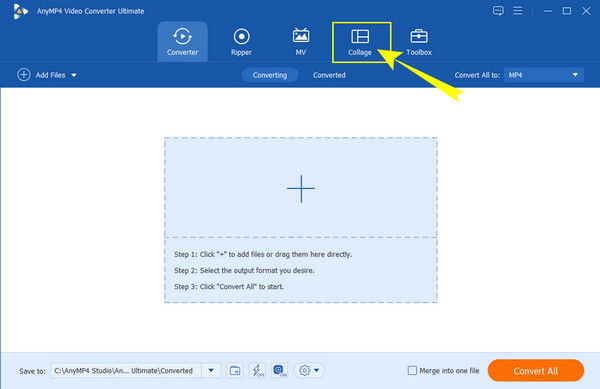The image size is (600, 389).
Task: Click the "Save to:" label
Action: click(x=32, y=371)
